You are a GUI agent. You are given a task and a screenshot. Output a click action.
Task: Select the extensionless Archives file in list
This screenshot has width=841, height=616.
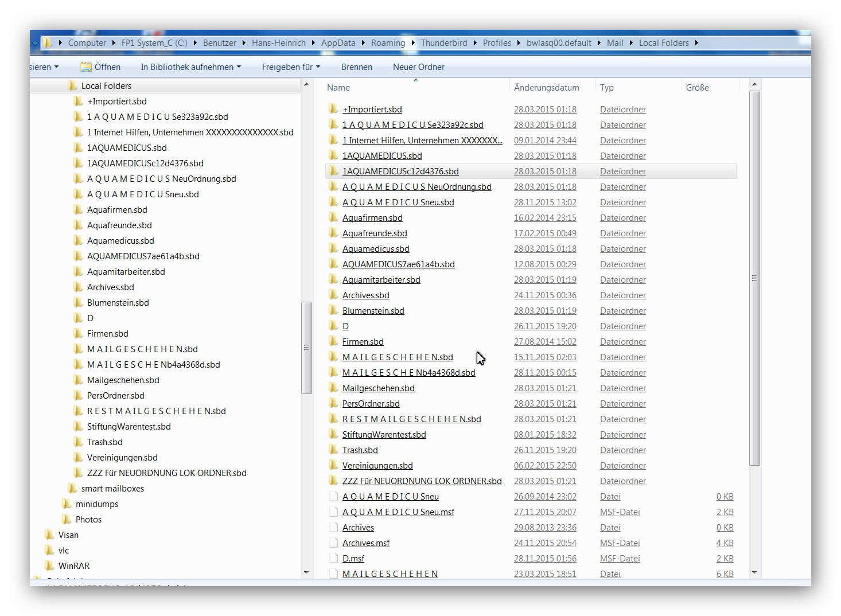(x=358, y=527)
